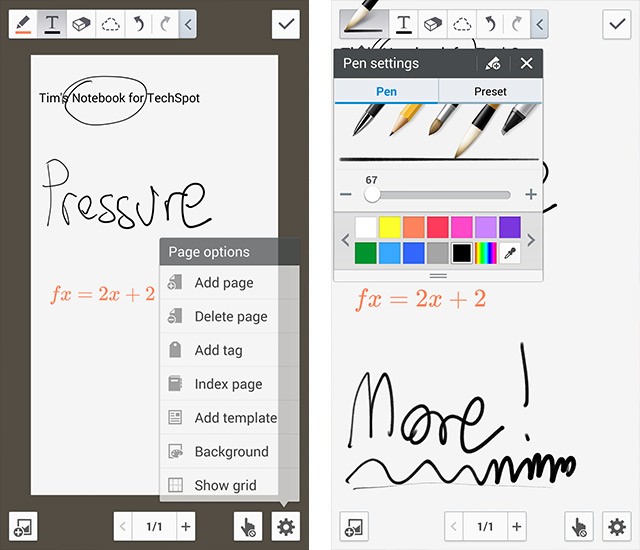Activate the eyedropper color picker
This screenshot has height=550, width=640.
point(510,253)
